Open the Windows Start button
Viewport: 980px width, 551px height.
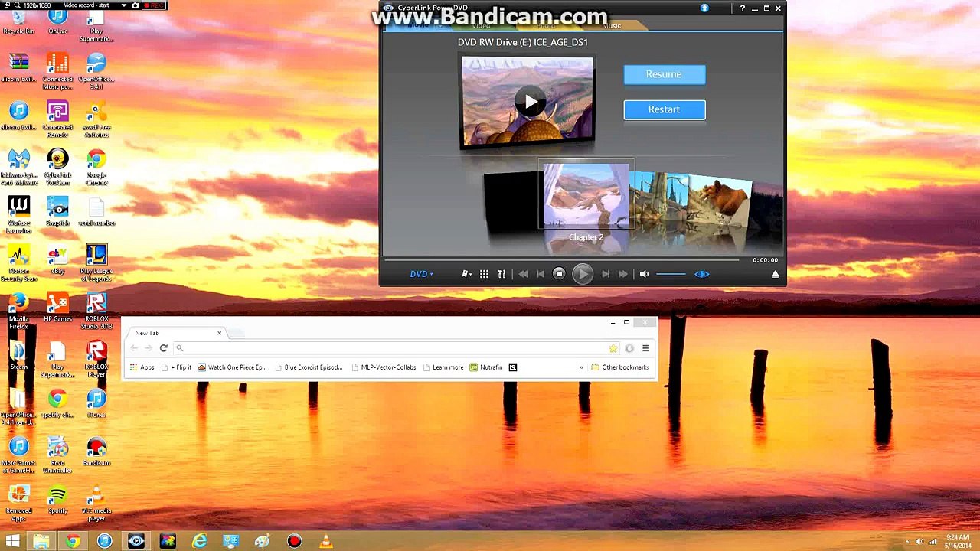pos(13,541)
